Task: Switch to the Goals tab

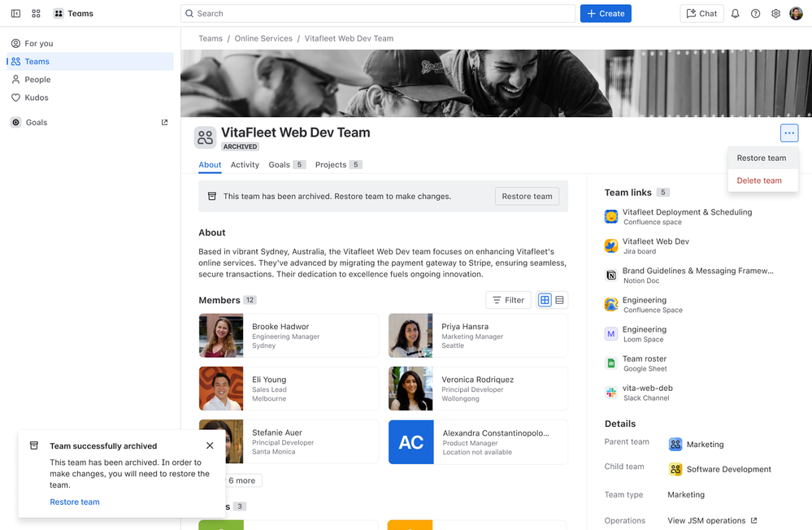Action: pyautogui.click(x=287, y=165)
